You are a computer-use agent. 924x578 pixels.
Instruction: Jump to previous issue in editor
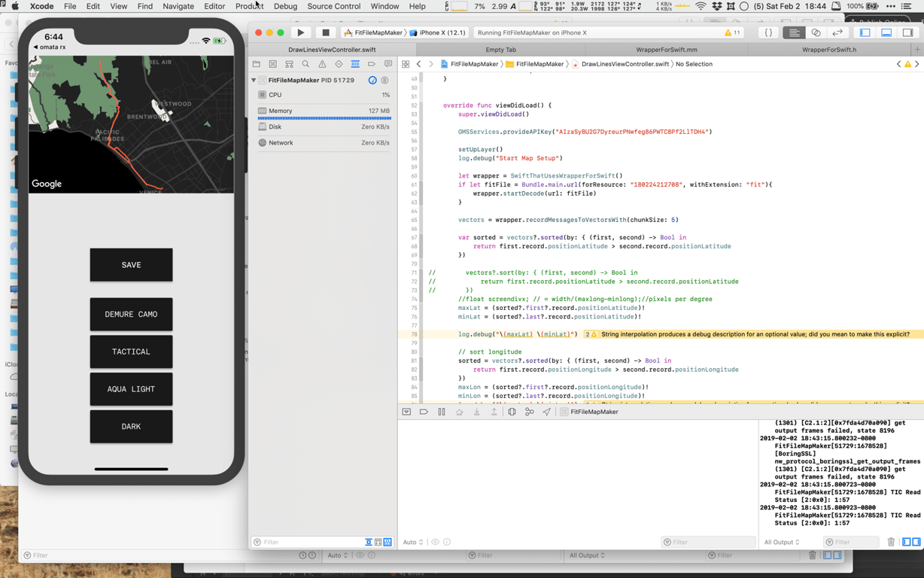pyautogui.click(x=898, y=65)
